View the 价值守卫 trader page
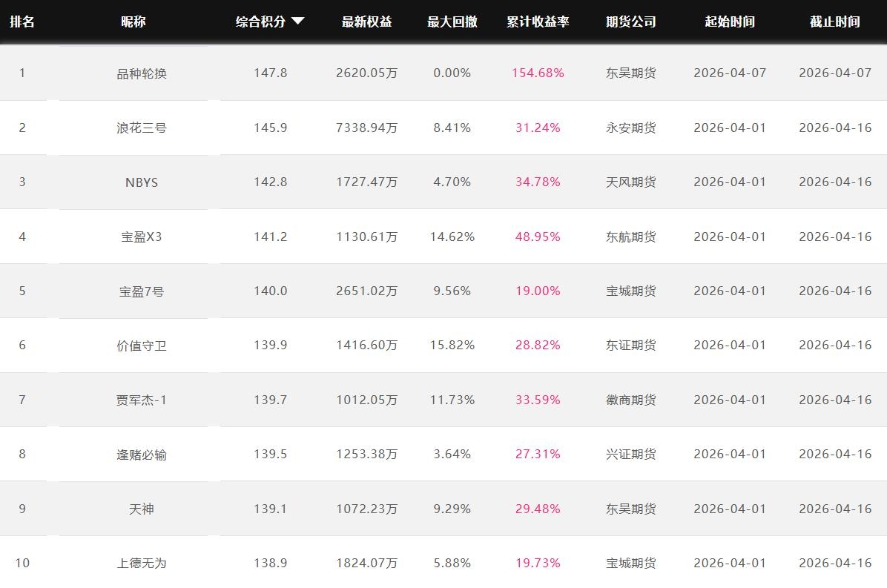887x588 pixels. coord(142,346)
